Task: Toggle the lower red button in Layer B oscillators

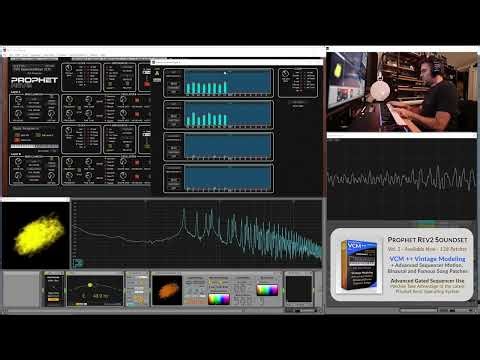Action: pyautogui.click(x=136, y=177)
